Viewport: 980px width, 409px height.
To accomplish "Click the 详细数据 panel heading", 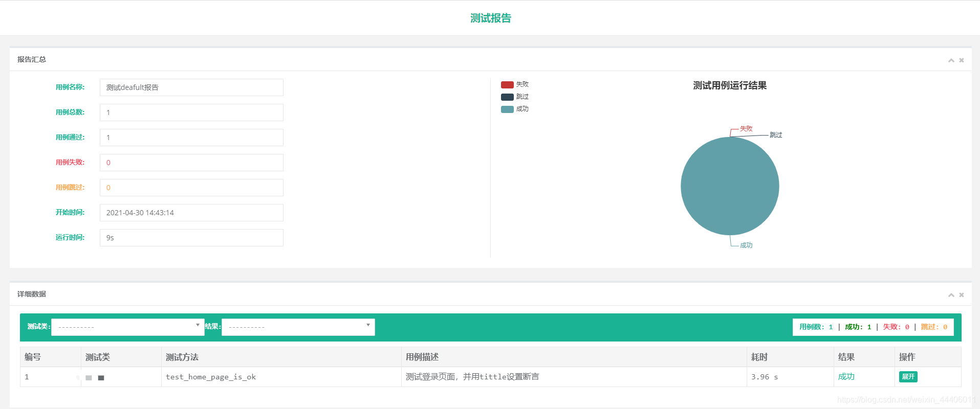I will (x=32, y=294).
